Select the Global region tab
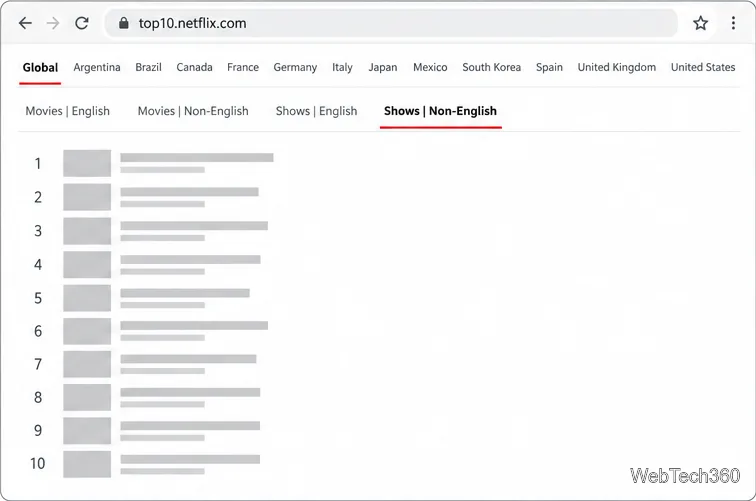The height and width of the screenshot is (501, 756). [x=40, y=68]
